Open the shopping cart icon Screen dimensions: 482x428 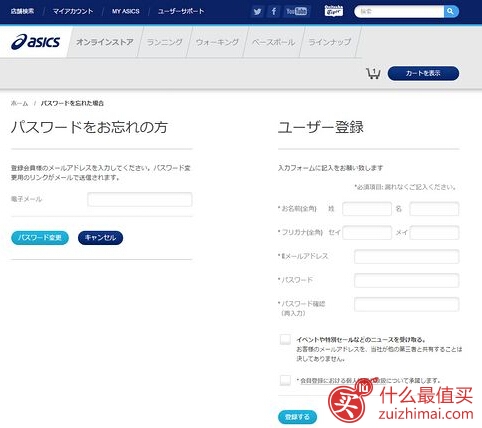pos(373,73)
